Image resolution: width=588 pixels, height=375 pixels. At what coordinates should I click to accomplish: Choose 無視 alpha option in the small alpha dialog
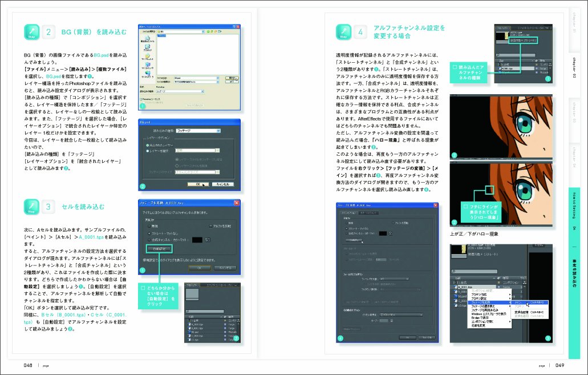tap(149, 226)
